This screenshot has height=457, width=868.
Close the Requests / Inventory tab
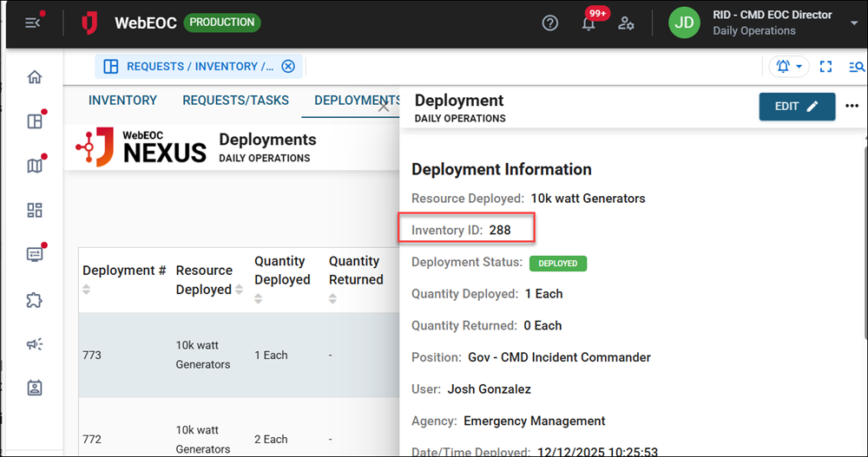tap(288, 67)
